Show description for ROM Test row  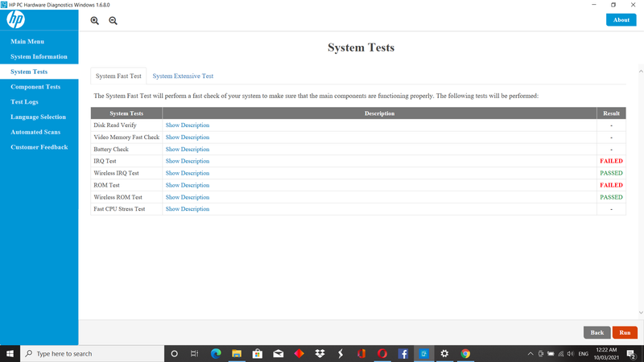coord(188,185)
